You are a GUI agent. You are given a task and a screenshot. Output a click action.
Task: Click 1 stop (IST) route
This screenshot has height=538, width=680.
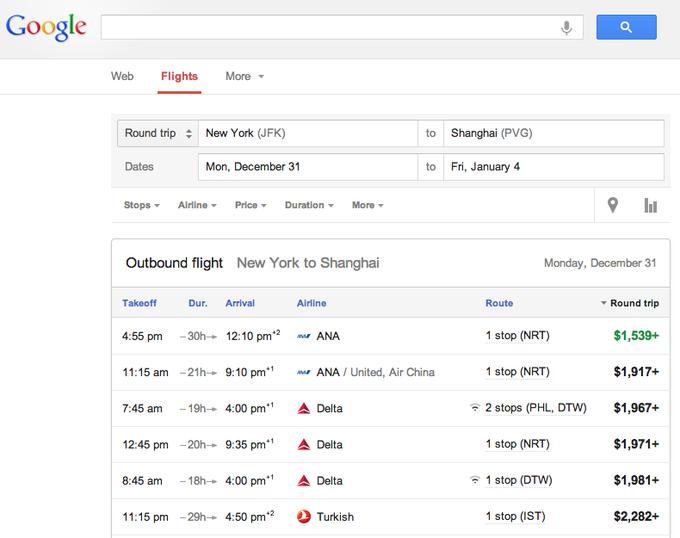pyautogui.click(x=515, y=516)
